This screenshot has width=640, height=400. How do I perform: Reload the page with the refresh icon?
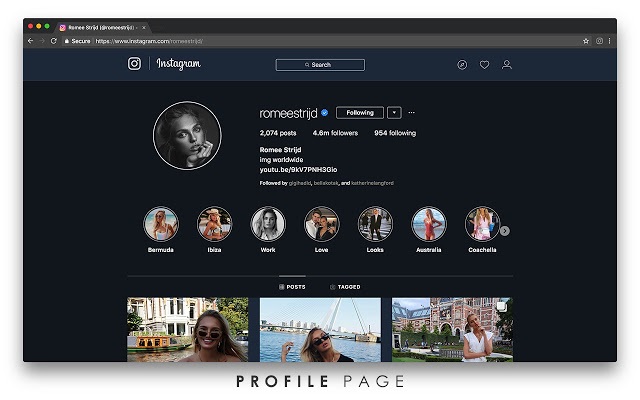point(54,41)
